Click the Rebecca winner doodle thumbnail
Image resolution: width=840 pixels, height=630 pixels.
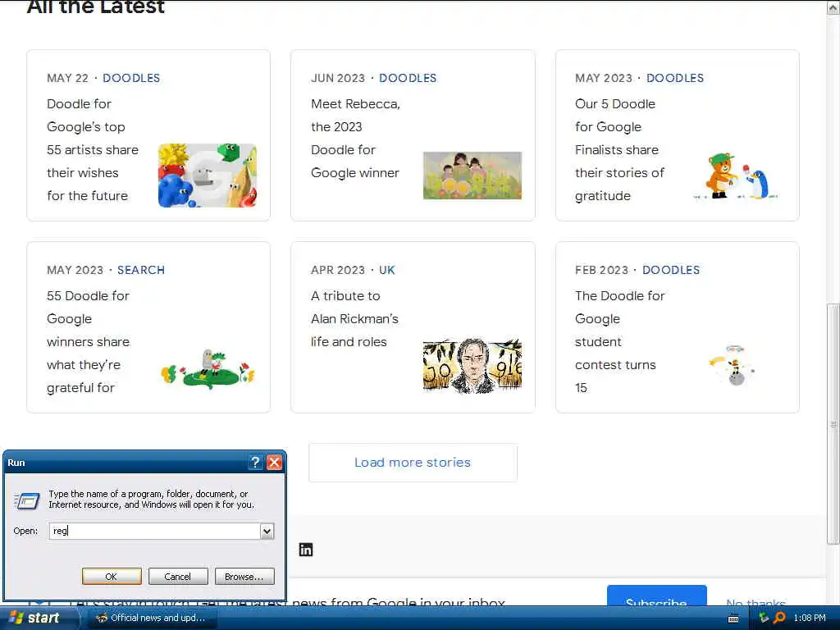(x=472, y=176)
